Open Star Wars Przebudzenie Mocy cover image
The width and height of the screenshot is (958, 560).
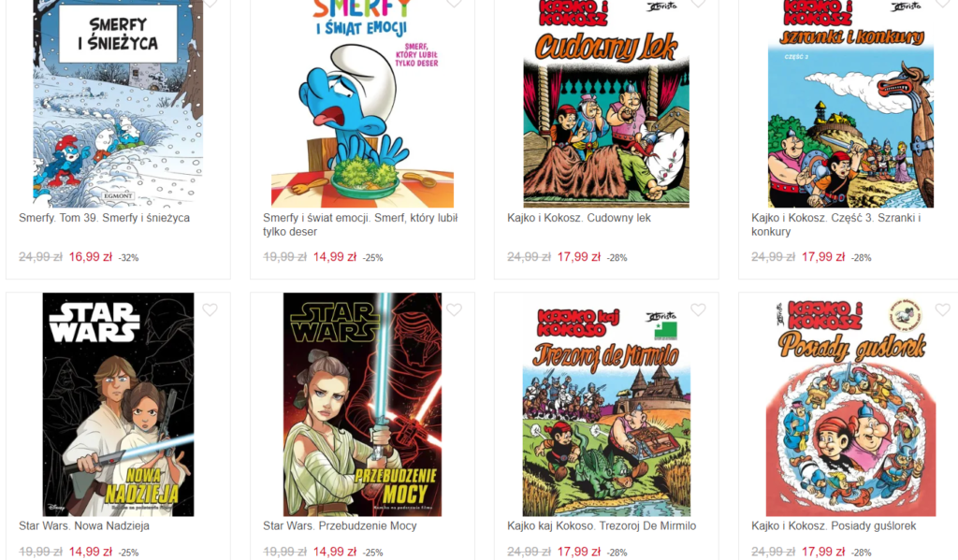tap(362, 404)
